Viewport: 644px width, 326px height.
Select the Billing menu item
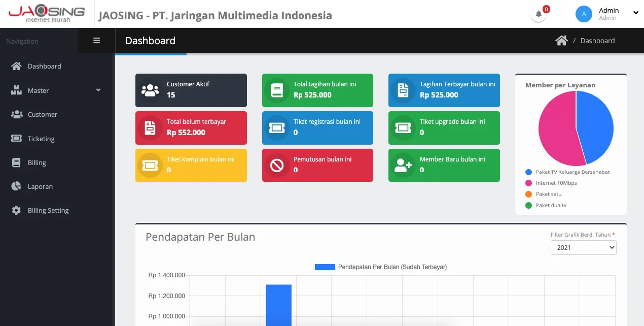[57, 162]
